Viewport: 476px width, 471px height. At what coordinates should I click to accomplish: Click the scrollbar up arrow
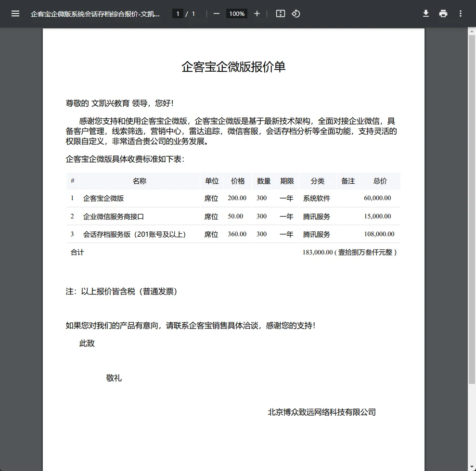tap(472, 31)
